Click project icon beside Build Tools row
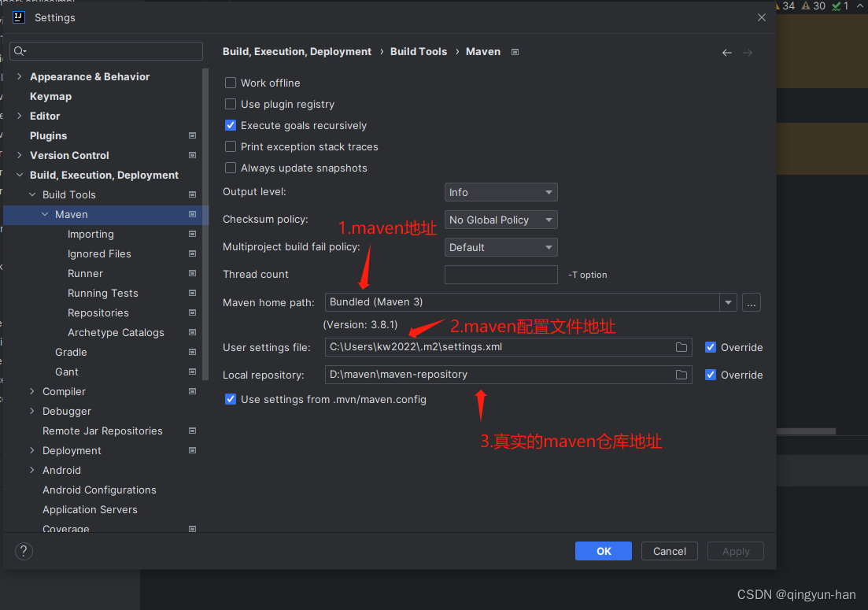The width and height of the screenshot is (868, 610). point(192,194)
